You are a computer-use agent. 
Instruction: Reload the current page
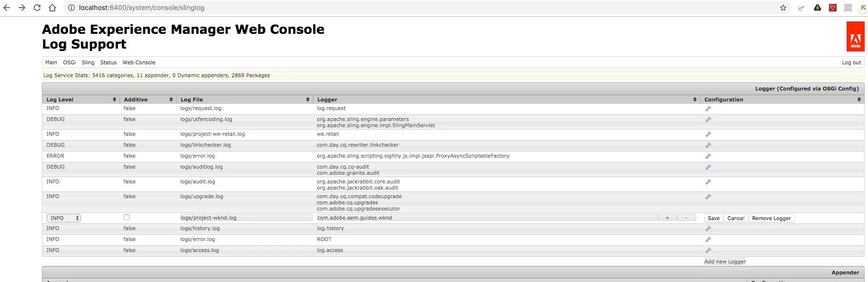[x=37, y=8]
